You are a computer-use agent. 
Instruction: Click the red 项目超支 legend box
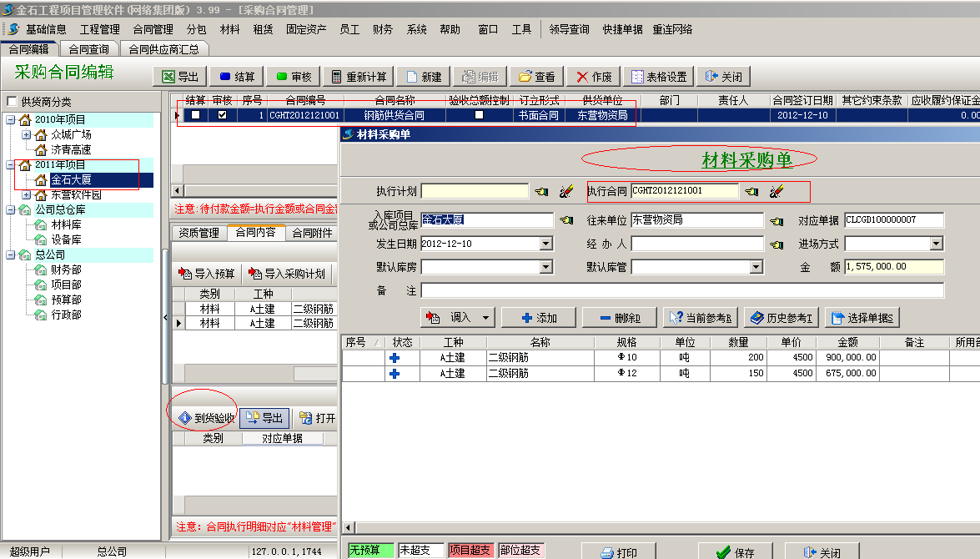pos(470,551)
